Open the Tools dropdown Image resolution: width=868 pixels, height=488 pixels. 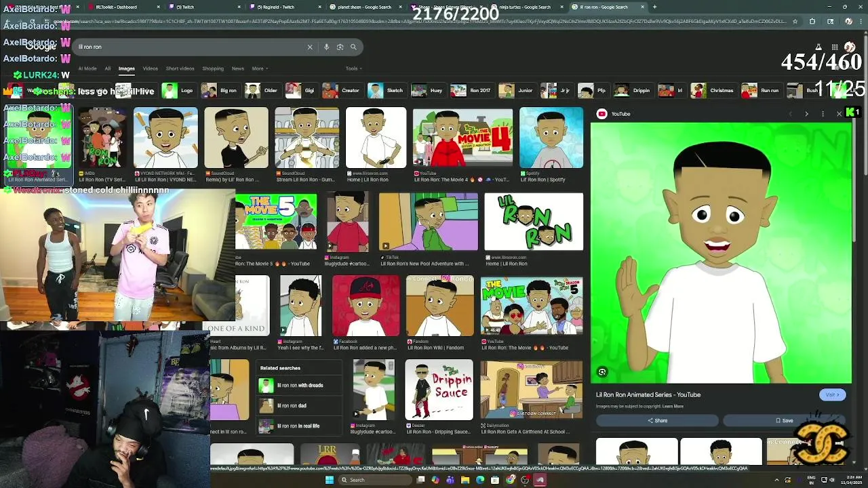pyautogui.click(x=353, y=68)
